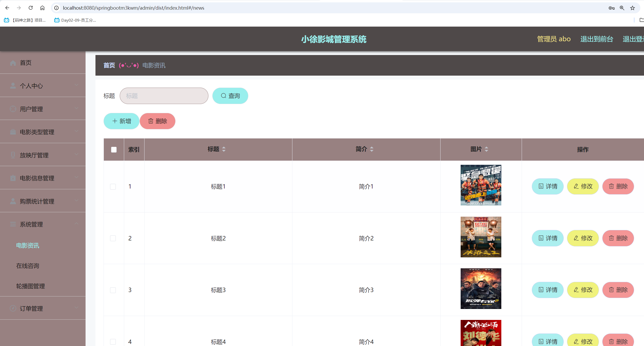Open password key icon in address bar
Screen dimensions: 644x346
coord(612,8)
